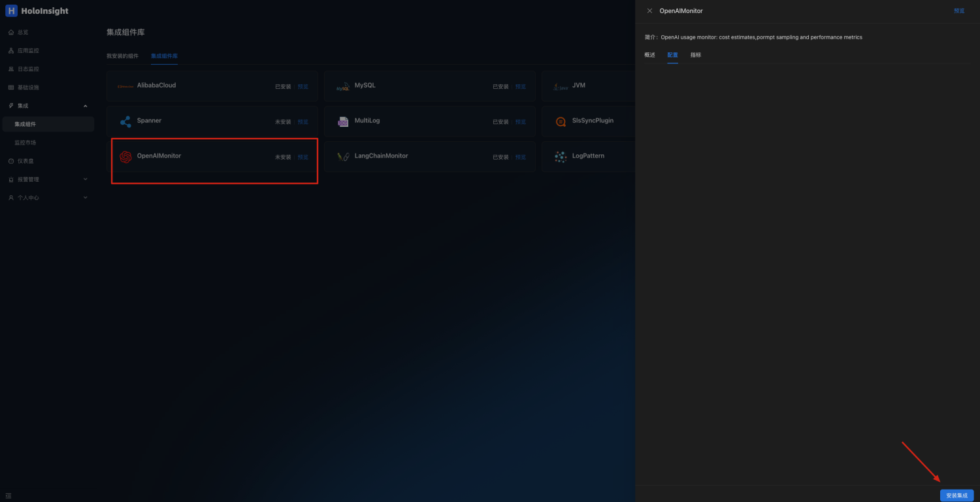Click the MySQL dolphin logo

[x=343, y=86]
